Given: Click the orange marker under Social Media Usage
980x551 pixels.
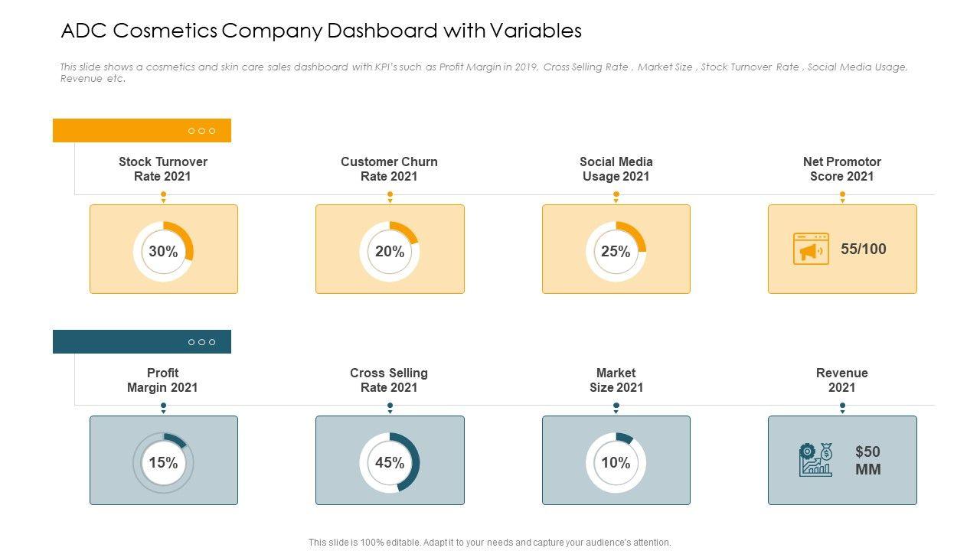Looking at the screenshot, I should click(616, 196).
